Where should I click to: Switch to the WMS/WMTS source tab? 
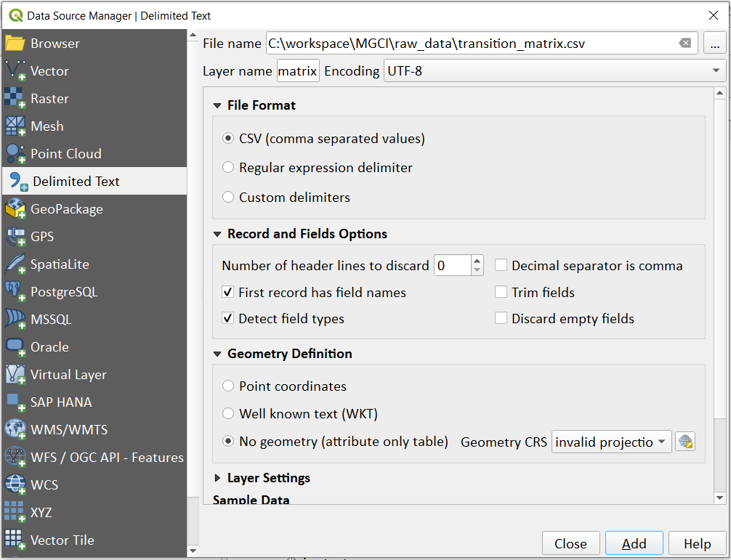[x=94, y=429]
